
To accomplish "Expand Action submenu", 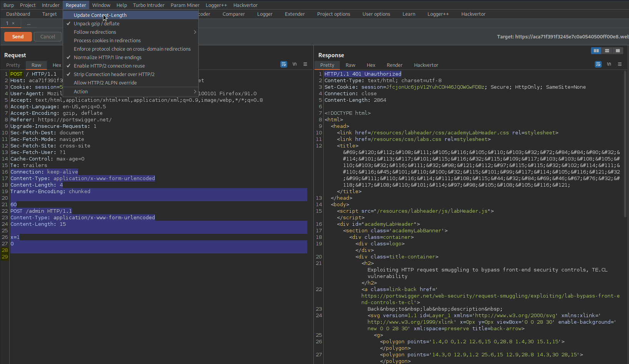I will coord(131,92).
